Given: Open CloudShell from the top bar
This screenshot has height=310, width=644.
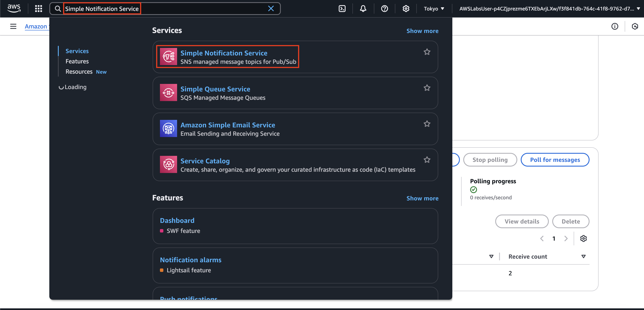Looking at the screenshot, I should [x=342, y=9].
